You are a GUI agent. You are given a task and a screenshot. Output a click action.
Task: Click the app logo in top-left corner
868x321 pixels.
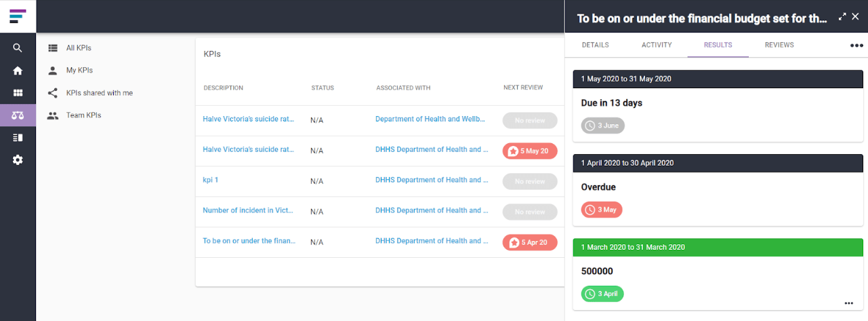(x=18, y=16)
